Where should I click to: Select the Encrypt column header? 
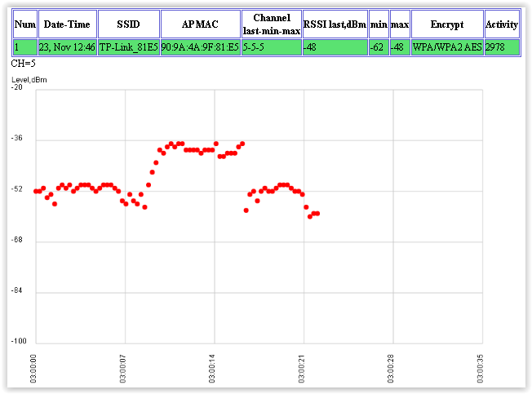pos(447,24)
